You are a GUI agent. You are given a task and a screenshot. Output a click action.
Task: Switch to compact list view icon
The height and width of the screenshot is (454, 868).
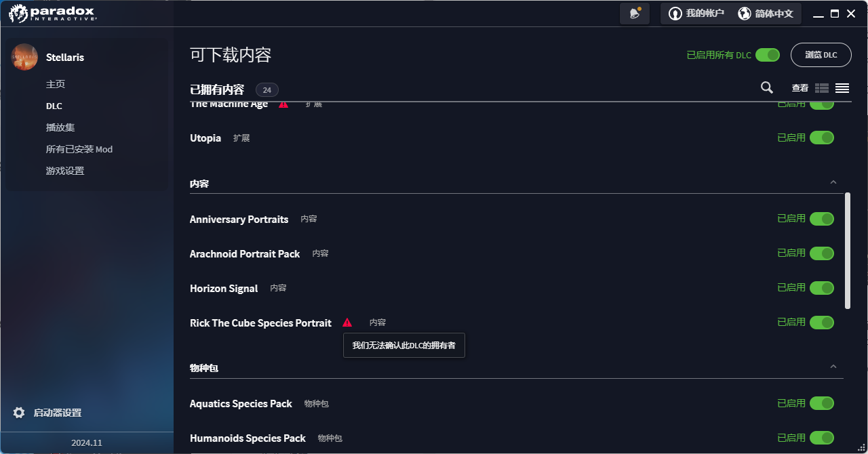pos(842,88)
